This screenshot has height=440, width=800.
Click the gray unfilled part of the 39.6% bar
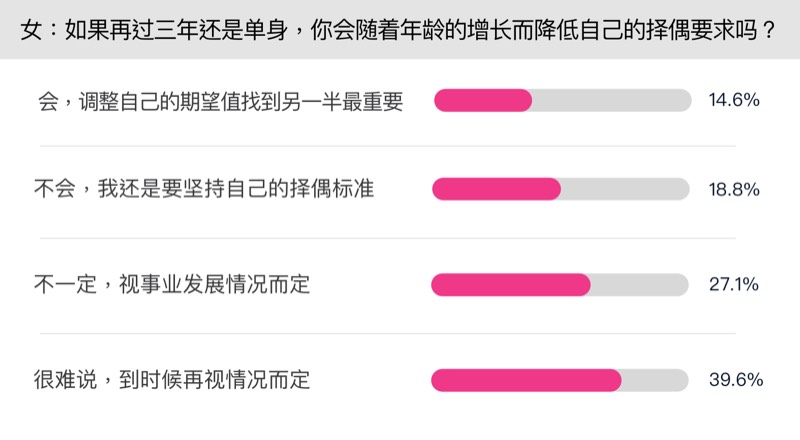point(656,380)
